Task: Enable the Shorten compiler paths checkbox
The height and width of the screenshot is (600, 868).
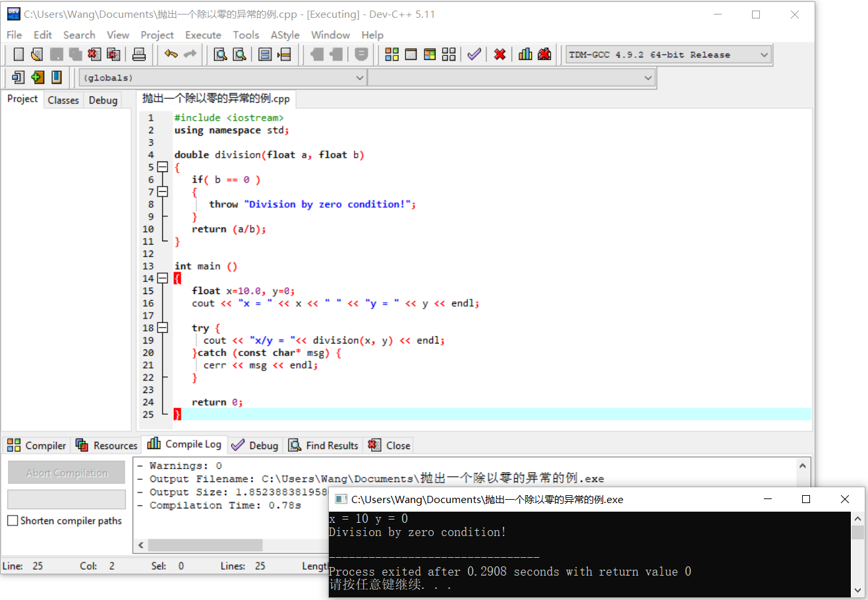Action: [x=11, y=520]
